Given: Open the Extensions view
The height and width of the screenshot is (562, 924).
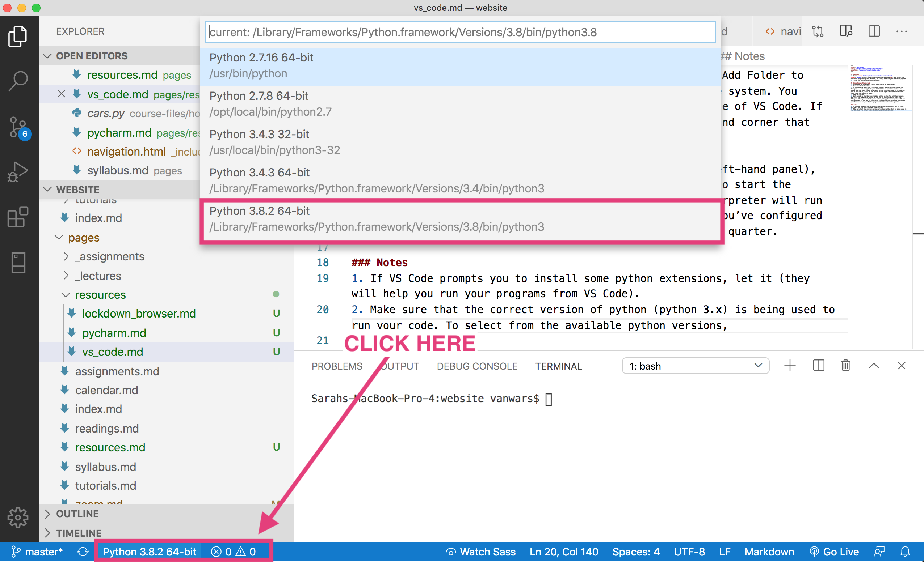Looking at the screenshot, I should coord(18,217).
